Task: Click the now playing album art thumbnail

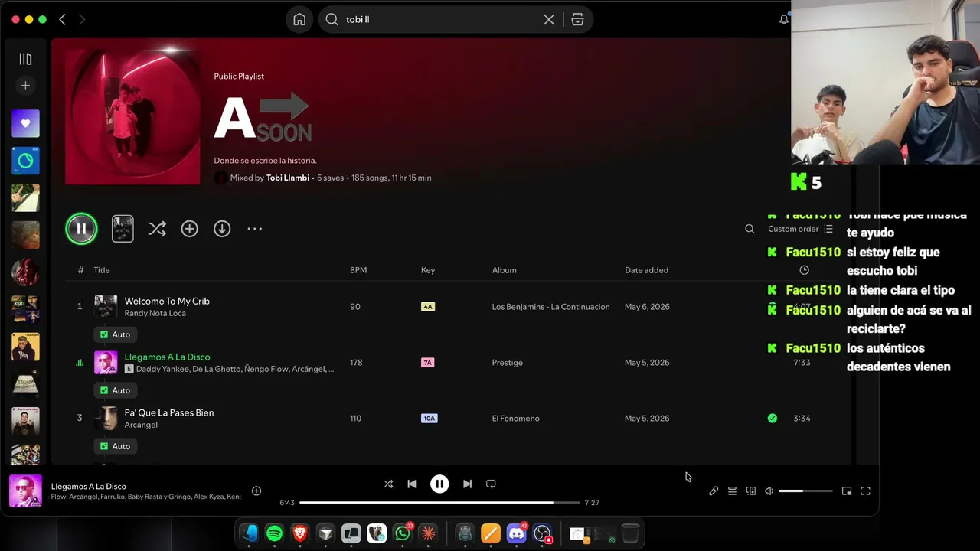Action: coord(25,491)
